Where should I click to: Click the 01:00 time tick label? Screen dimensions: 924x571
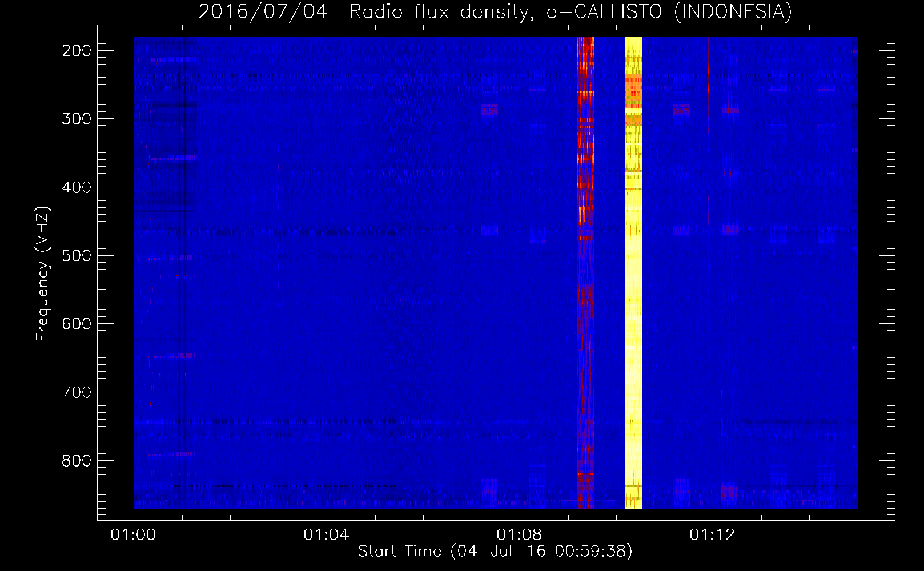[x=134, y=535]
